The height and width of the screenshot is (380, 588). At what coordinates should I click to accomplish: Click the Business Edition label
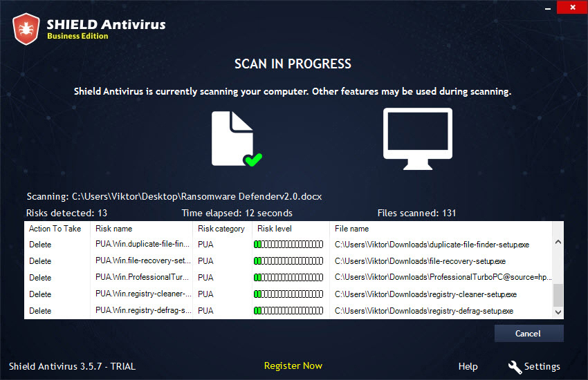[x=77, y=36]
